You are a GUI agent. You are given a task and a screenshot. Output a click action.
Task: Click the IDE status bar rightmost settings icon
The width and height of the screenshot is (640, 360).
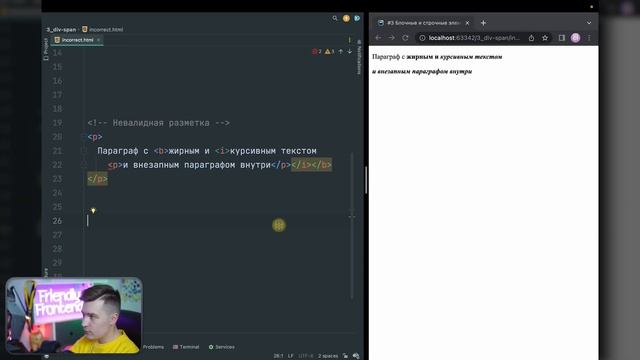tap(356, 356)
